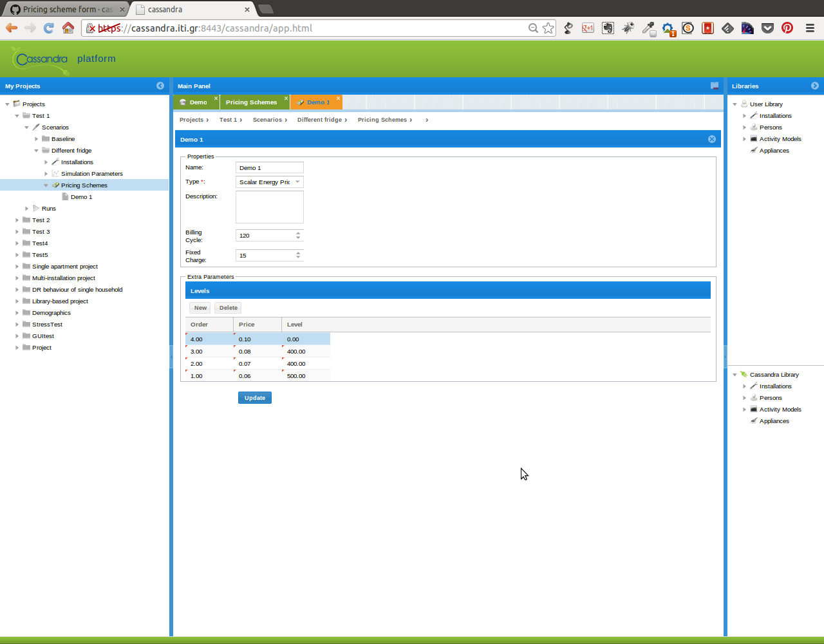Open new browser tab button
Screen dimensions: 824x644
[265, 9]
